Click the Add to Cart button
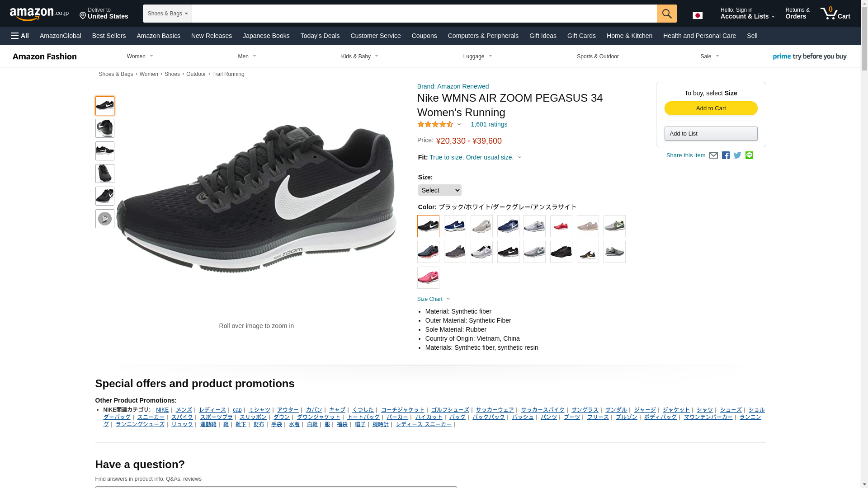This screenshot has width=868, height=488. (711, 108)
